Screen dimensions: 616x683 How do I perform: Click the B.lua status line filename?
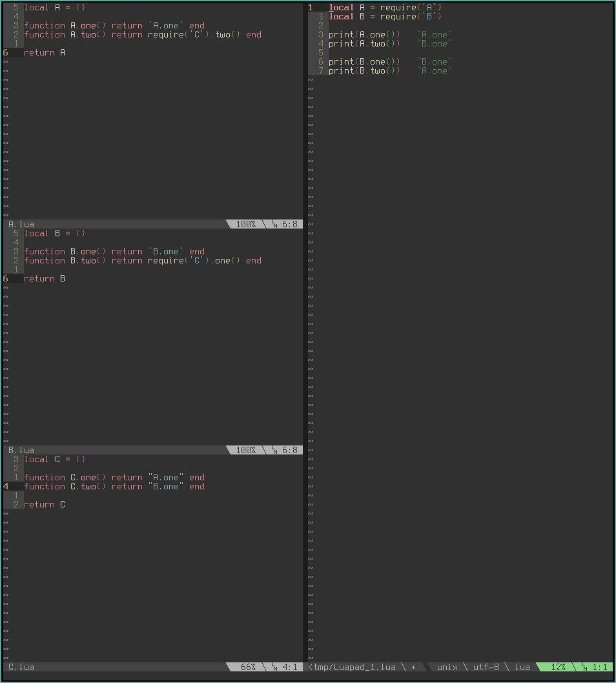(21, 450)
